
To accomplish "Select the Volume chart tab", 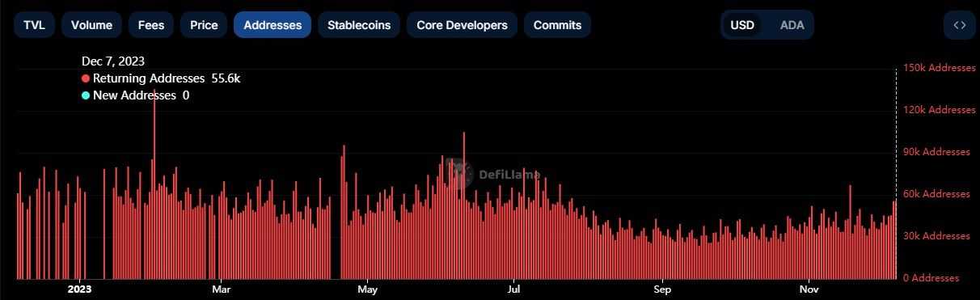I will [x=91, y=25].
